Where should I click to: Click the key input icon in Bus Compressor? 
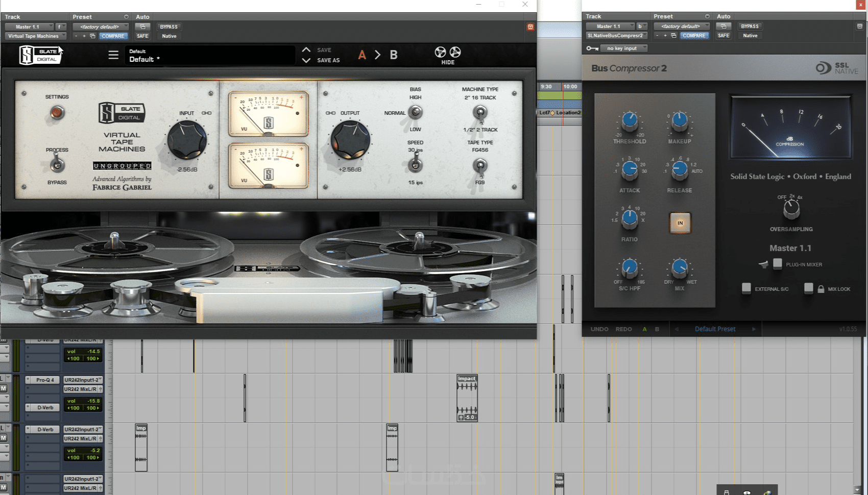click(592, 48)
